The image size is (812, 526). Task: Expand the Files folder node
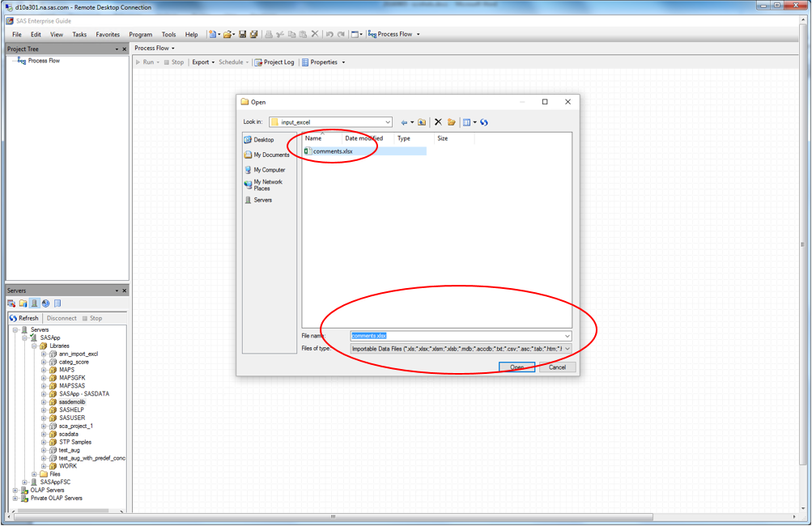click(34, 474)
